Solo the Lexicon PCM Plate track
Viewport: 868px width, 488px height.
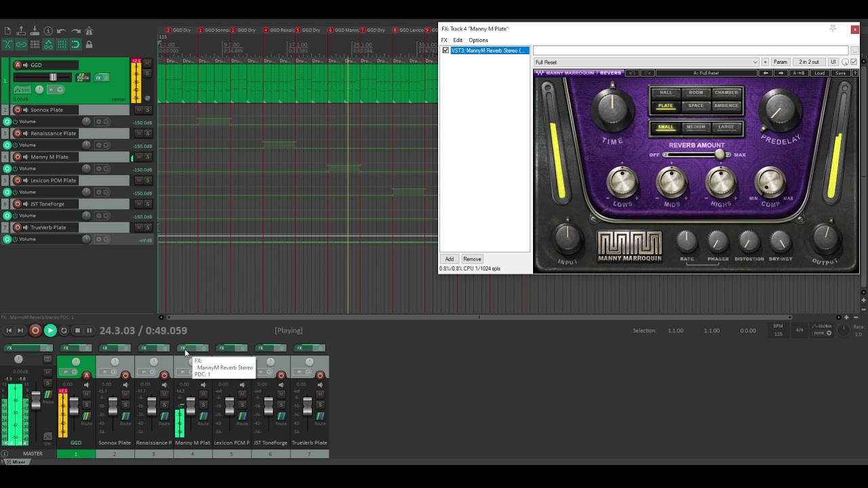147,180
